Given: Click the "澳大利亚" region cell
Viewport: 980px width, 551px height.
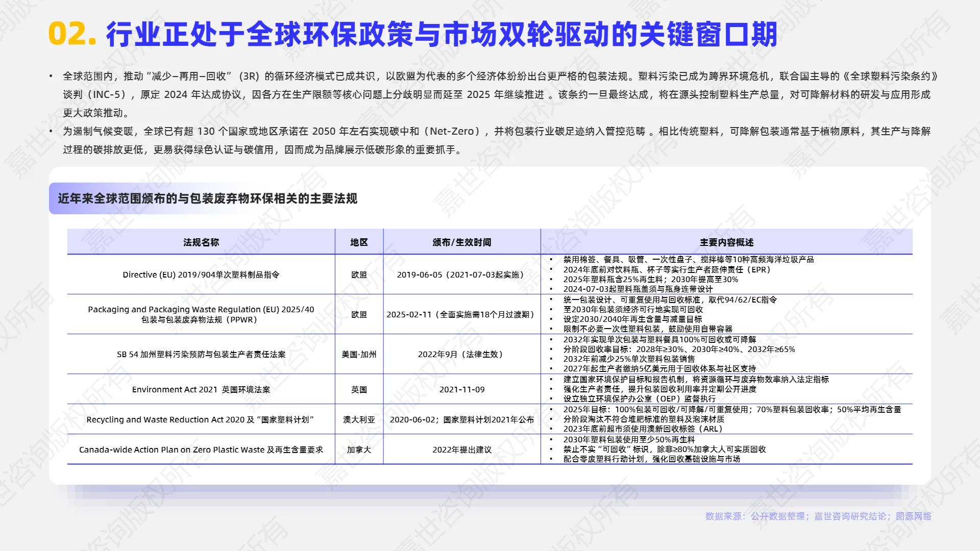Looking at the screenshot, I should [x=359, y=420].
